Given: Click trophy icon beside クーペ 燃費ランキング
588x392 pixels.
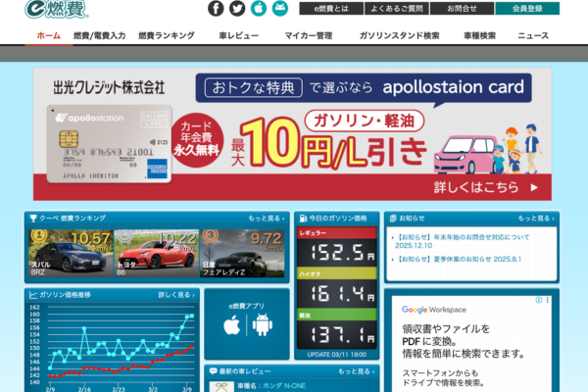Looking at the screenshot, I should pyautogui.click(x=33, y=218).
